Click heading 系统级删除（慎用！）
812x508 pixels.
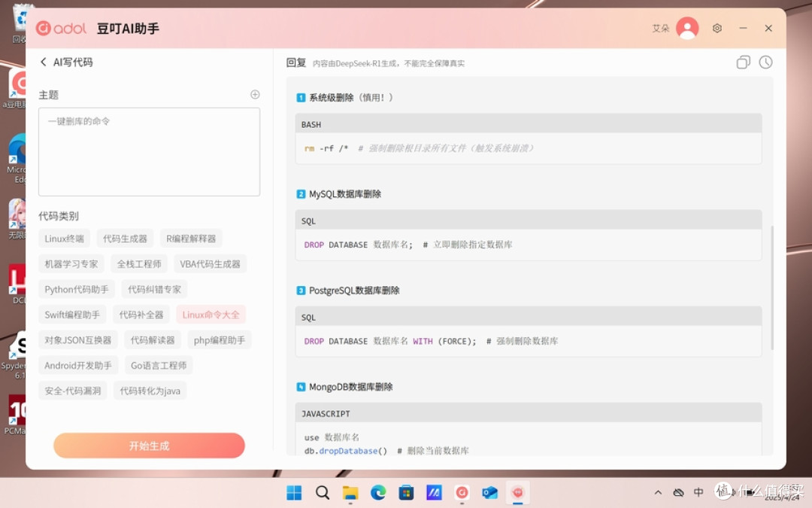pyautogui.click(x=350, y=97)
